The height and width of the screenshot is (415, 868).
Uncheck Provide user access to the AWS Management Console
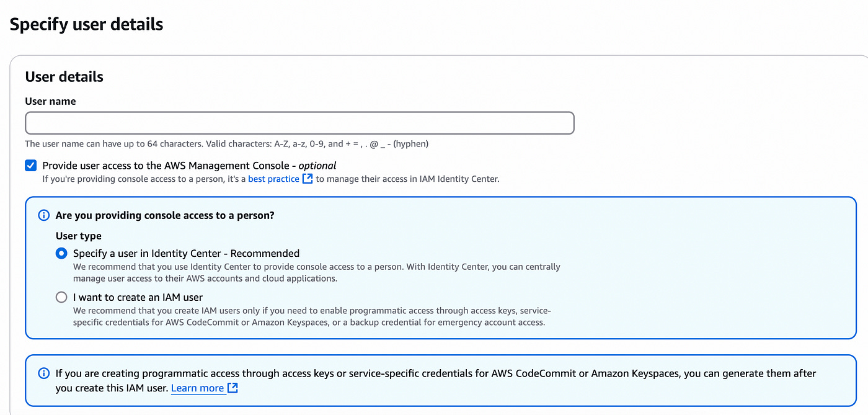[x=30, y=165]
